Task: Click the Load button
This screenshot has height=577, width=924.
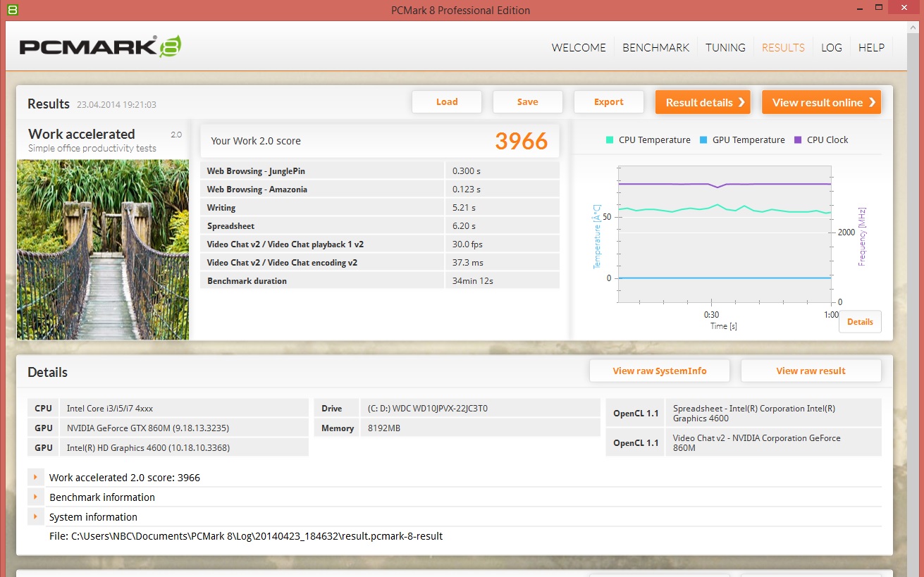Action: click(447, 101)
